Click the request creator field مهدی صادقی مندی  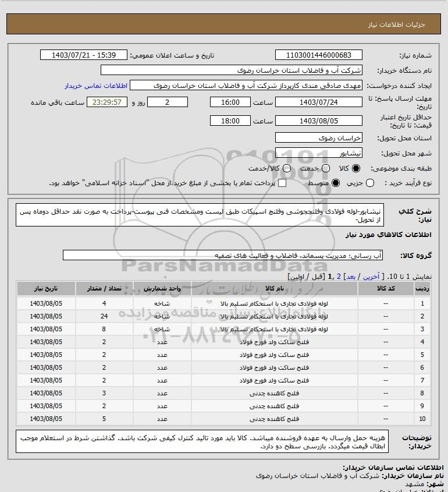[246, 86]
